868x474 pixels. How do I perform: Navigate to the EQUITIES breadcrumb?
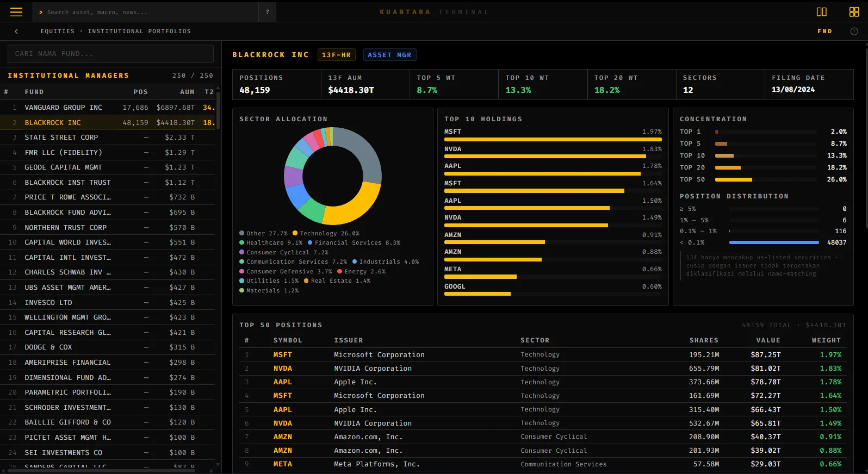pos(57,32)
